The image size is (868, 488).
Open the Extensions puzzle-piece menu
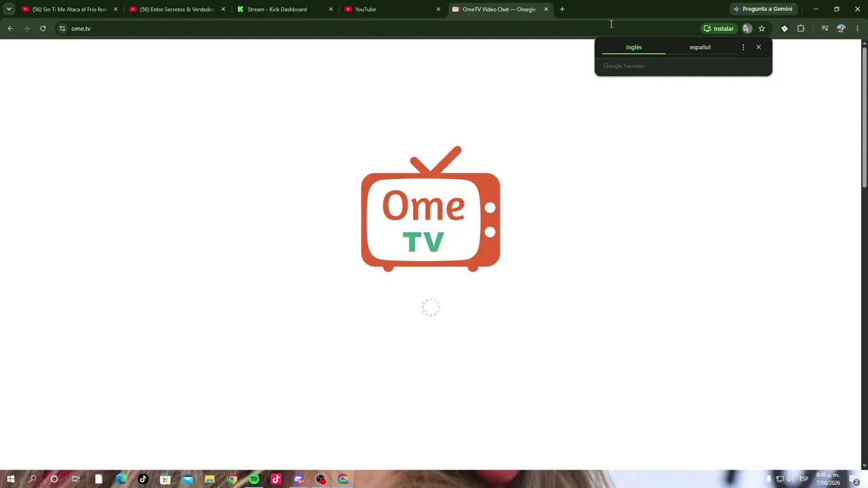pyautogui.click(x=801, y=28)
